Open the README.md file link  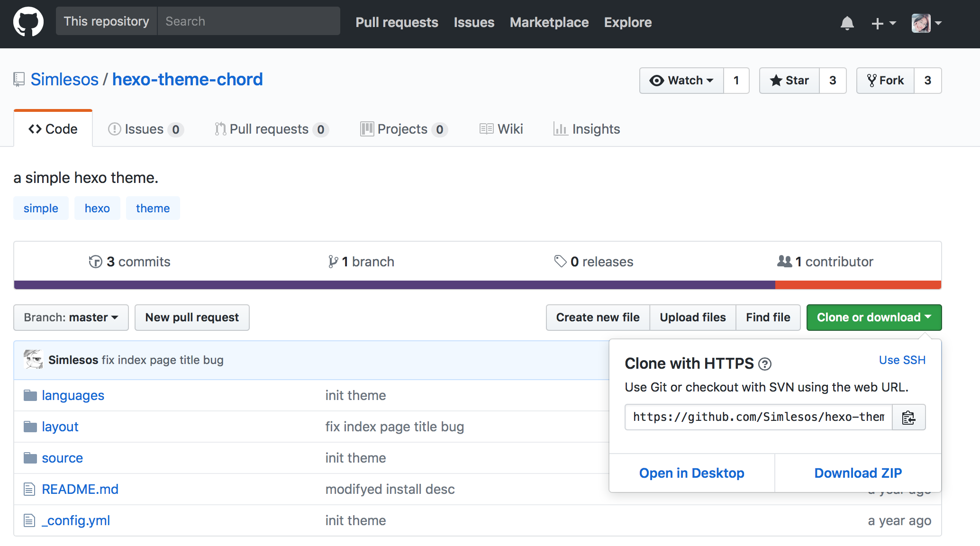click(x=80, y=489)
